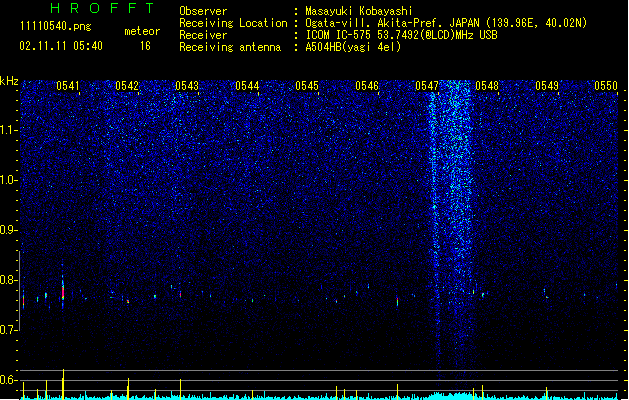Click the ICOM IC-575 receiver text
Image resolution: width=629 pixels, height=400 pixels.
(x=402, y=35)
